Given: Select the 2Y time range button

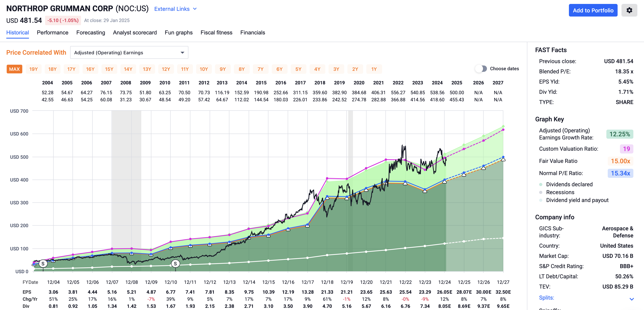Looking at the screenshot, I should (355, 69).
